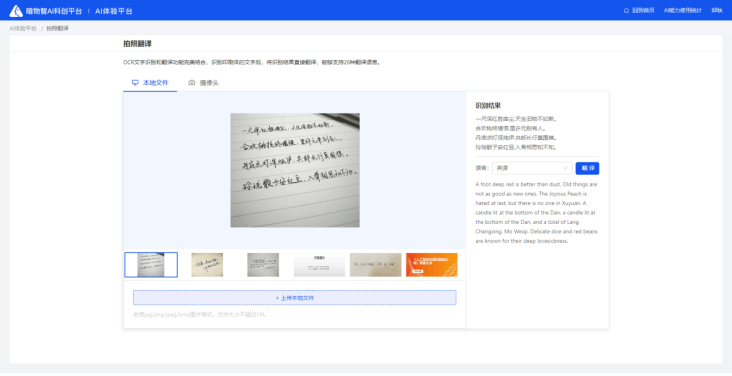Click the supported file formats hint under upload
This screenshot has height=376, width=732.
[x=200, y=314]
